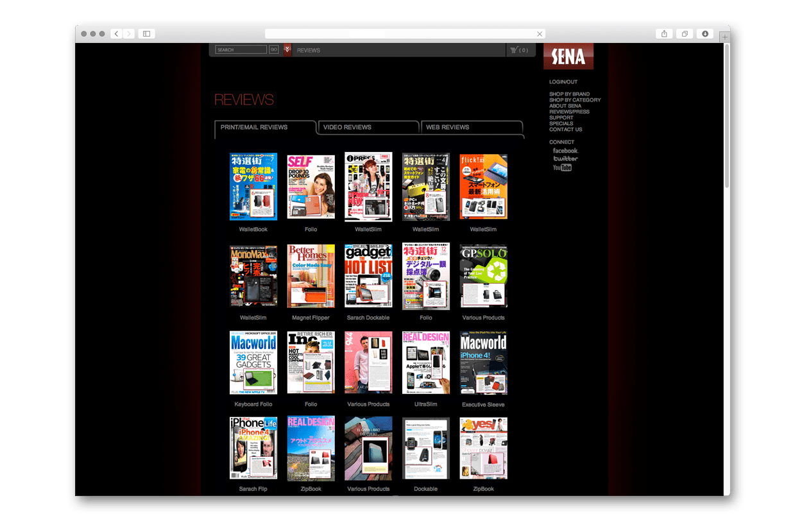Open the Safari share button
This screenshot has height=532, width=809.
665,33
